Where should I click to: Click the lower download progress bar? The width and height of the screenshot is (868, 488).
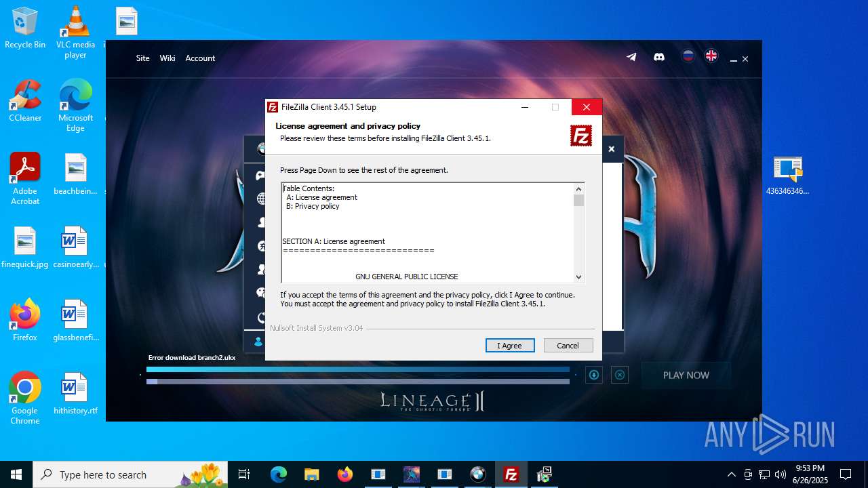tap(358, 382)
